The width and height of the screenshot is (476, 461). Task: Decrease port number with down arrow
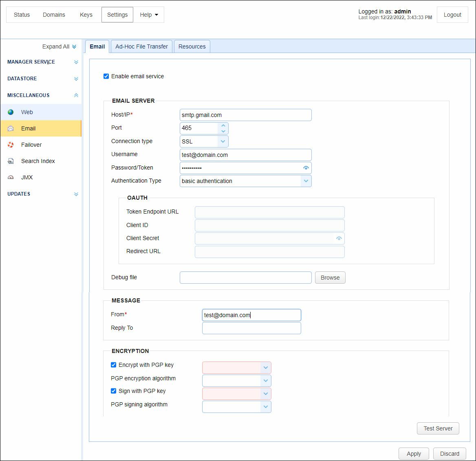[223, 131]
